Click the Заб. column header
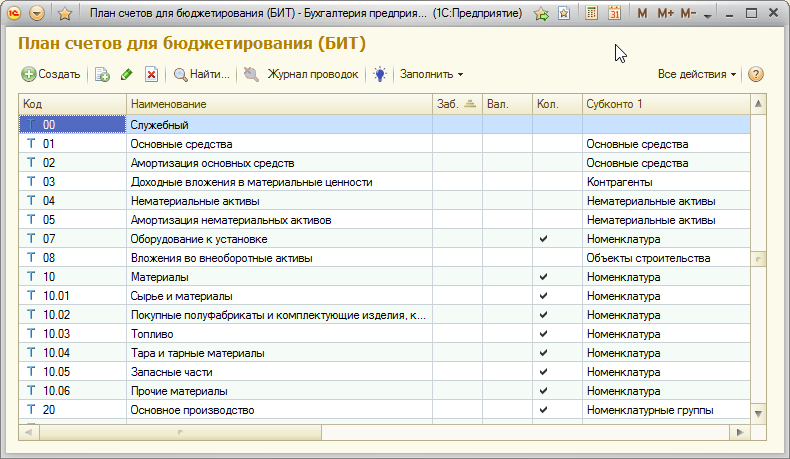 click(457, 104)
